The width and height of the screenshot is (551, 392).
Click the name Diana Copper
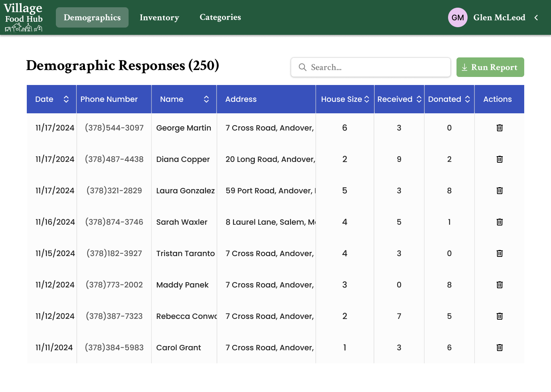pos(183,159)
